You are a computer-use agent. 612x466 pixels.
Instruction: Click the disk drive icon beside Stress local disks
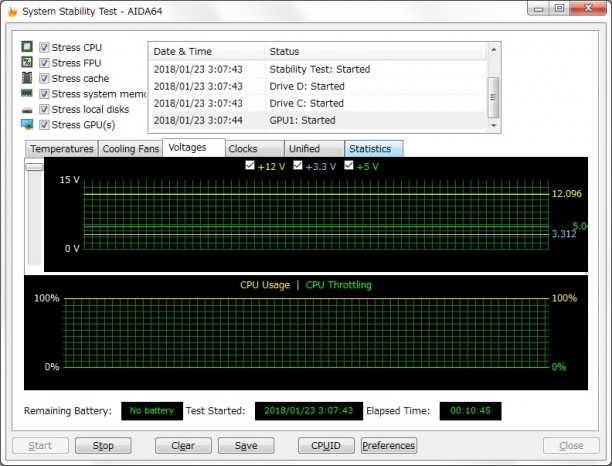coord(27,110)
